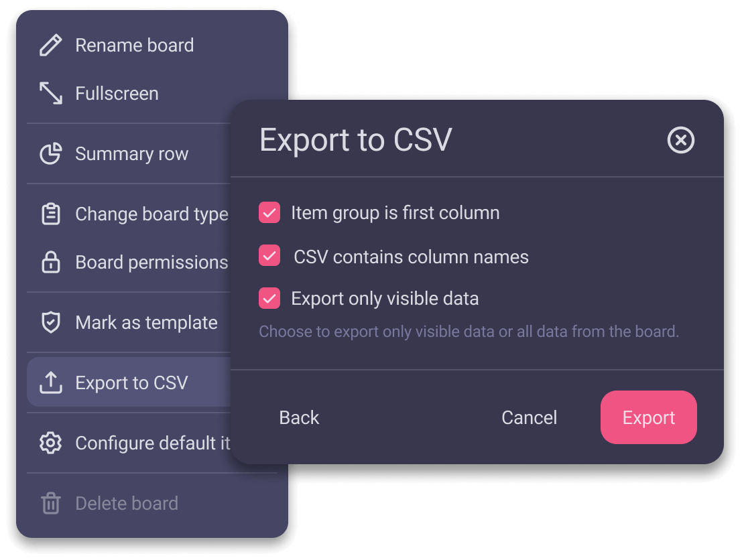Click the Summary row pie chart icon
740x560 pixels.
point(50,154)
